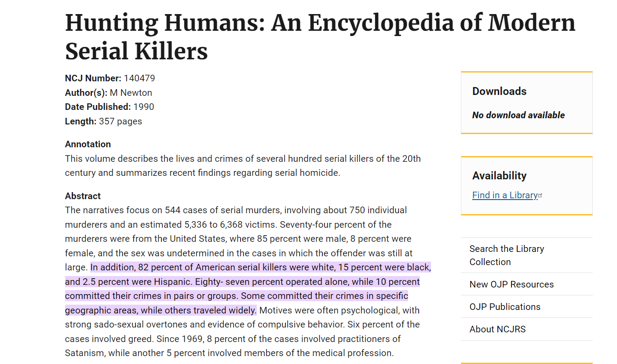Click the annotation sentence starting with This volume describes
This screenshot has height=364, width=617.
(x=243, y=166)
